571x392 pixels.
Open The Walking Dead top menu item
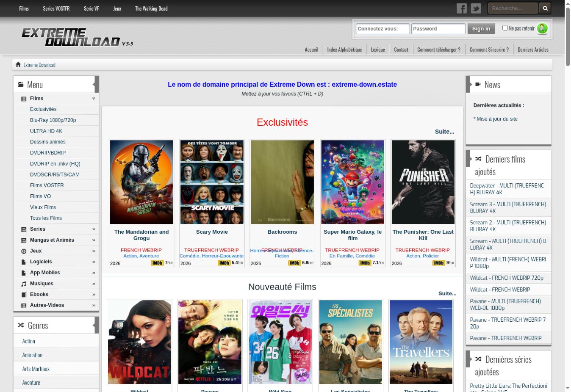click(151, 8)
